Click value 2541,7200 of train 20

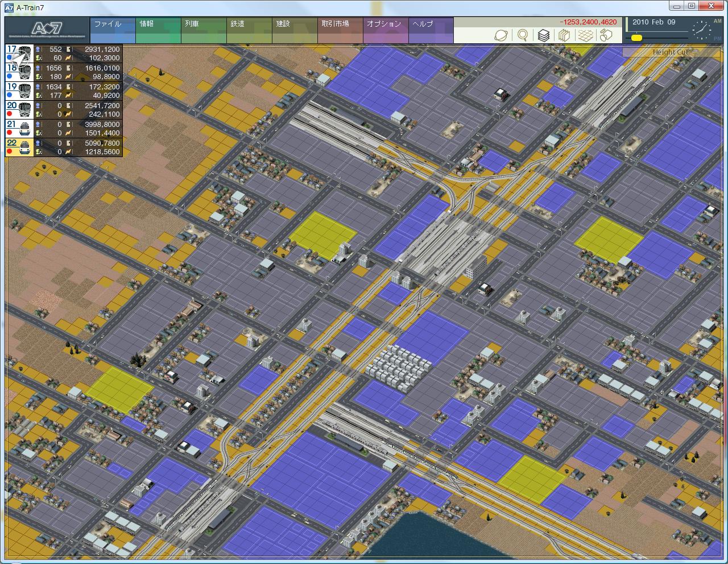coord(102,106)
